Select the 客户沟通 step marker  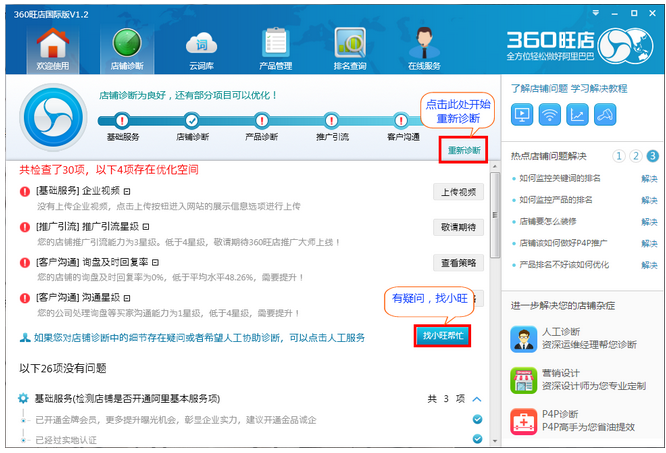coord(401,121)
